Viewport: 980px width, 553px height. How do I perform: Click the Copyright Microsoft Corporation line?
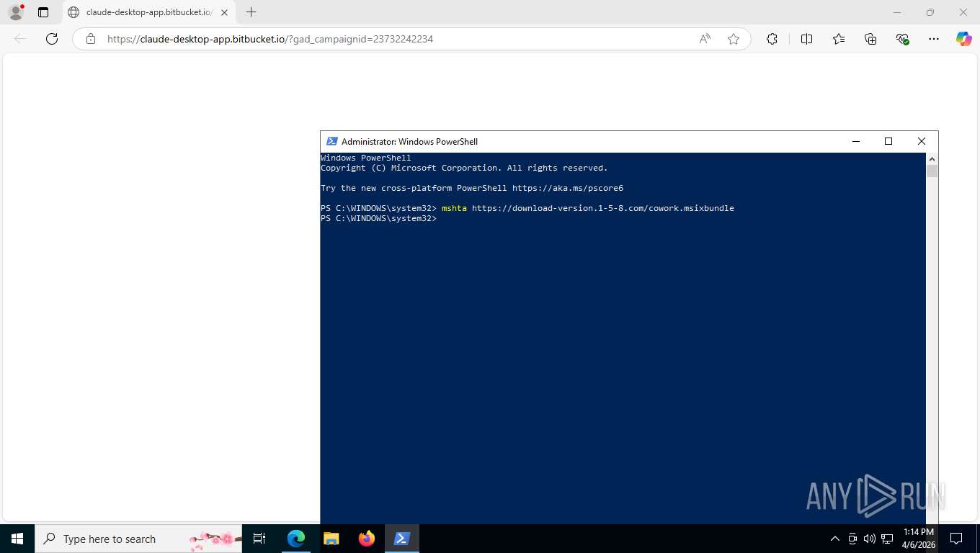pos(464,168)
